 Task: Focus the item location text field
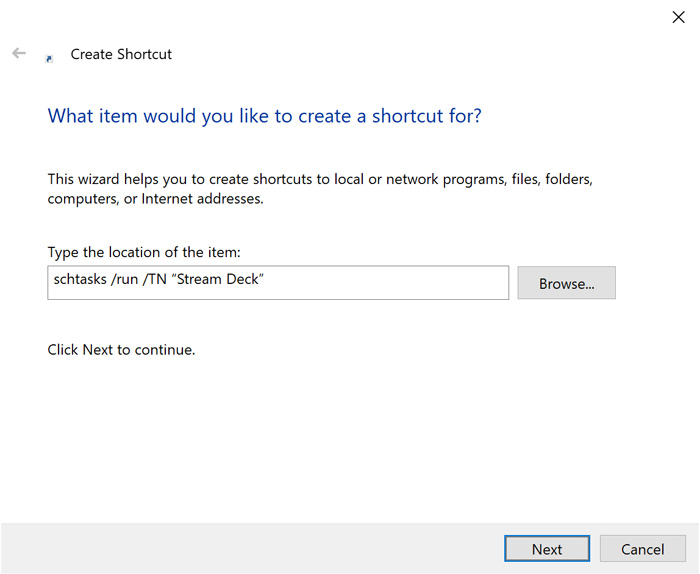pyautogui.click(x=380, y=283)
